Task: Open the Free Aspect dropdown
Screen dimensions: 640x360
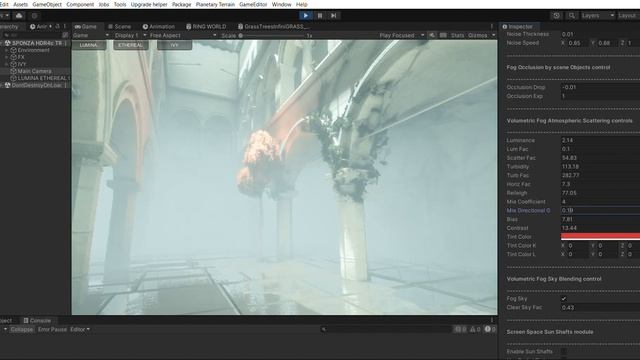Action: coord(182,36)
